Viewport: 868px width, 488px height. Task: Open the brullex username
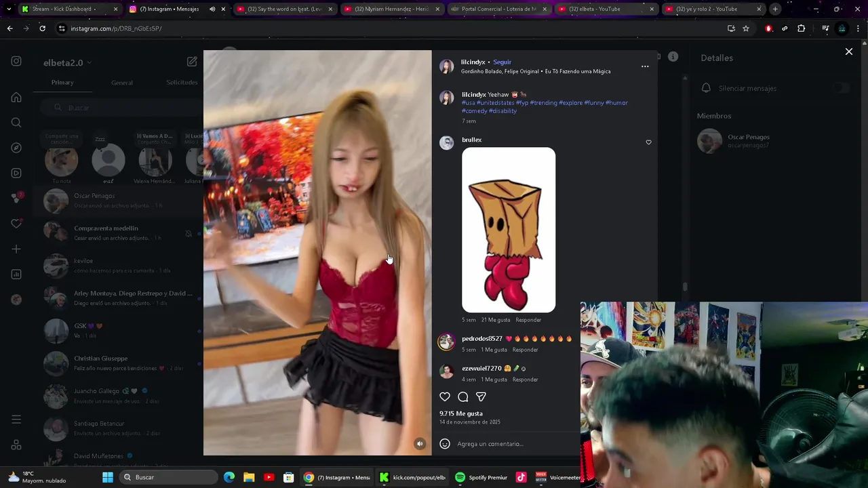[472, 140]
